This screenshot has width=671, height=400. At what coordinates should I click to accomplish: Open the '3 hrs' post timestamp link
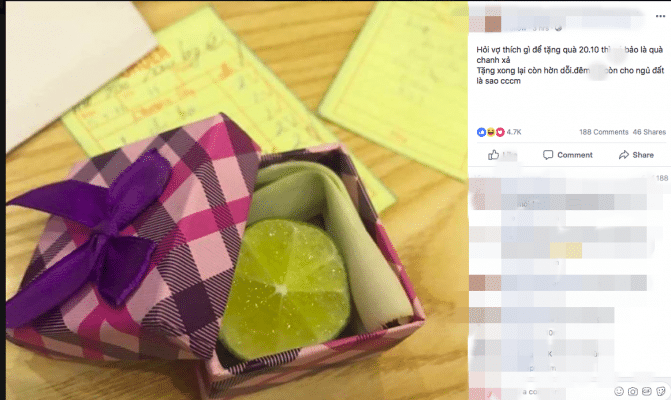[540, 28]
